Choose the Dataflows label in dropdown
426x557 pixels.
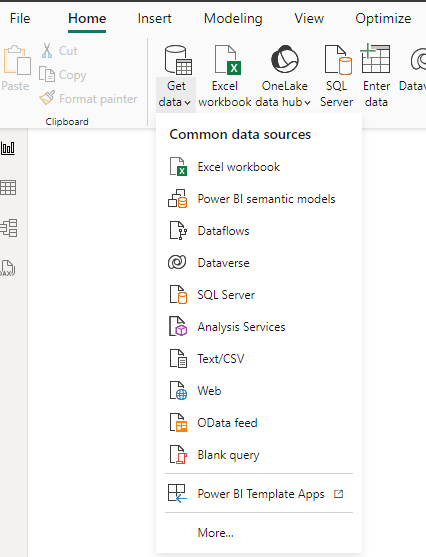[x=223, y=231]
